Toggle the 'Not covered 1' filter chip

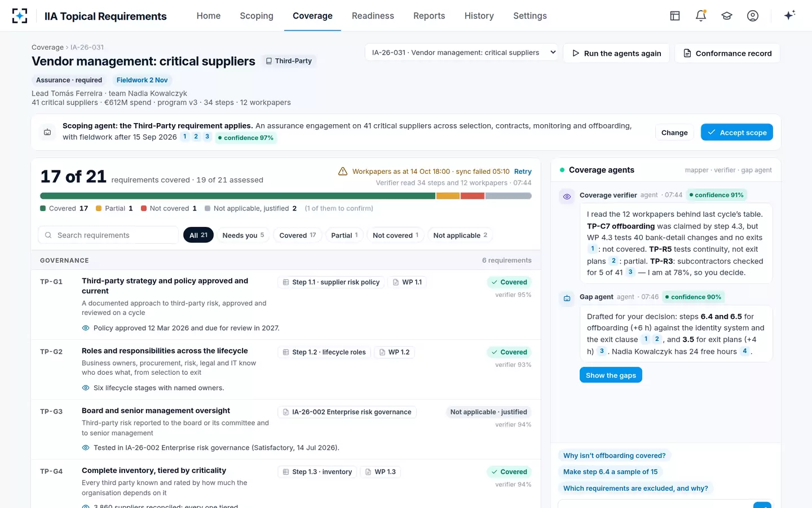(x=395, y=235)
